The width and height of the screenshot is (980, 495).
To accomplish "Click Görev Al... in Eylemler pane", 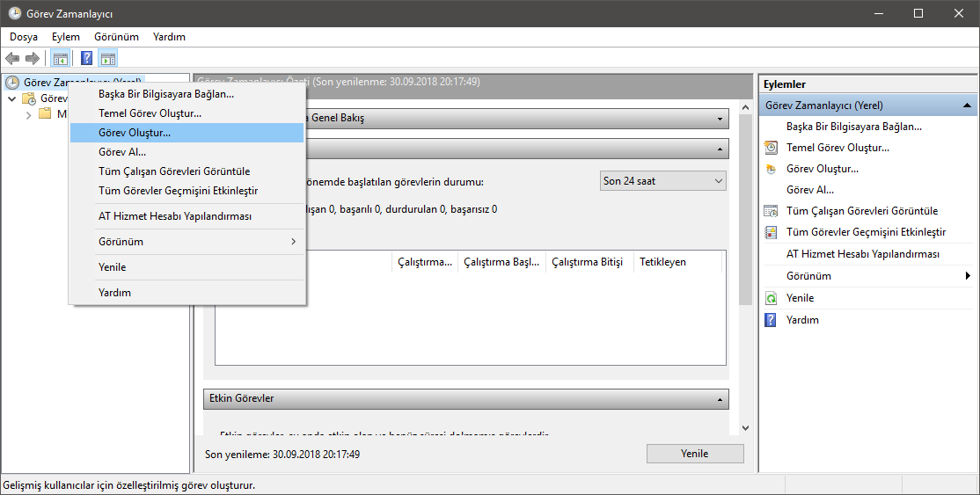I will (x=810, y=189).
